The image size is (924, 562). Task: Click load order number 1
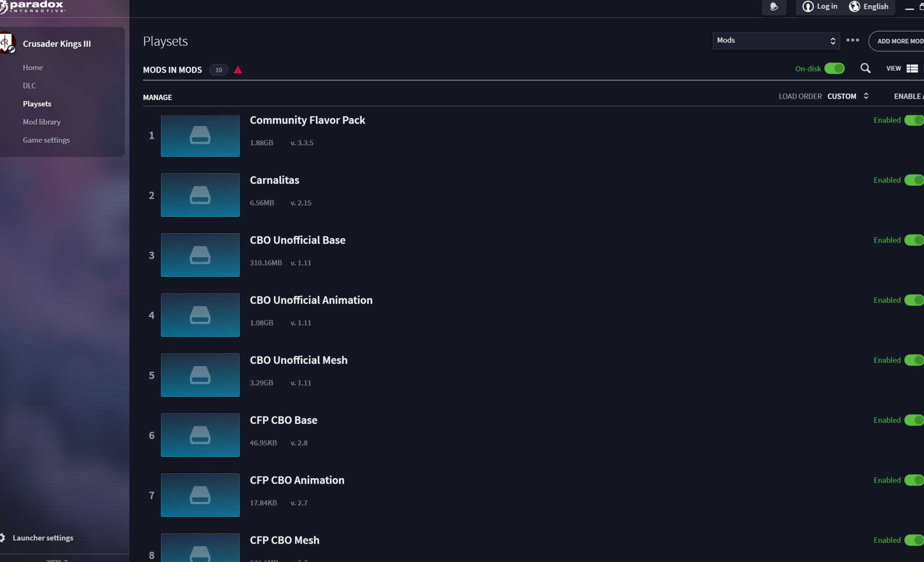(152, 135)
